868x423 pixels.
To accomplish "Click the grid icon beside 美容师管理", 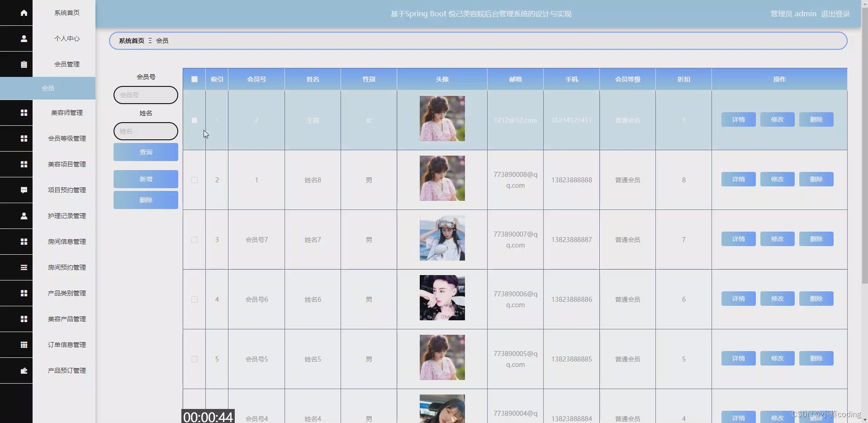I will pyautogui.click(x=24, y=113).
